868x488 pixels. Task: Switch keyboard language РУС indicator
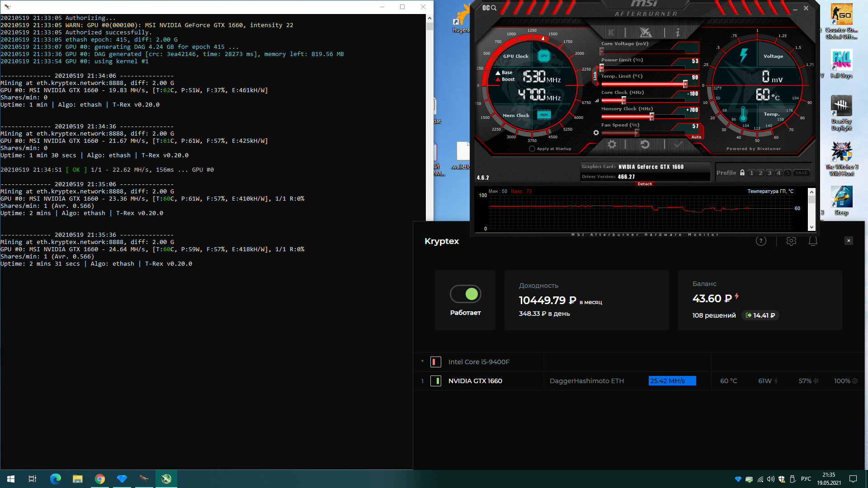(x=806, y=479)
